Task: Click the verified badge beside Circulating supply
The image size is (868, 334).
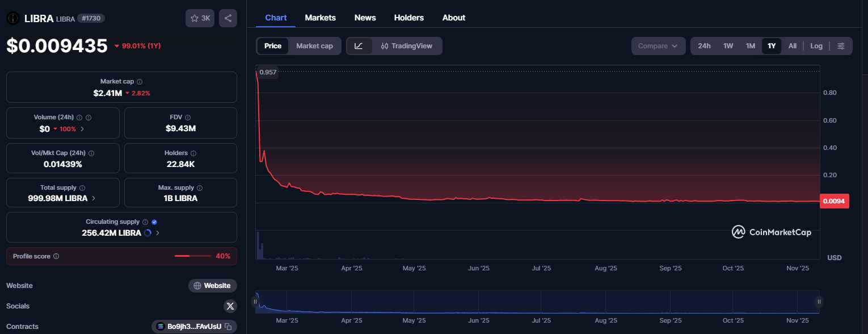Action: (154, 222)
